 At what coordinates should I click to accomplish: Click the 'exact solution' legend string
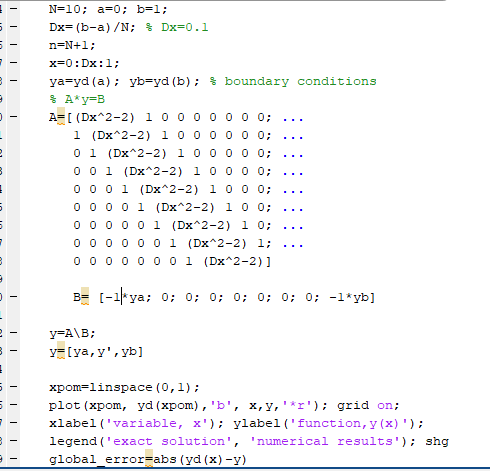(168, 441)
